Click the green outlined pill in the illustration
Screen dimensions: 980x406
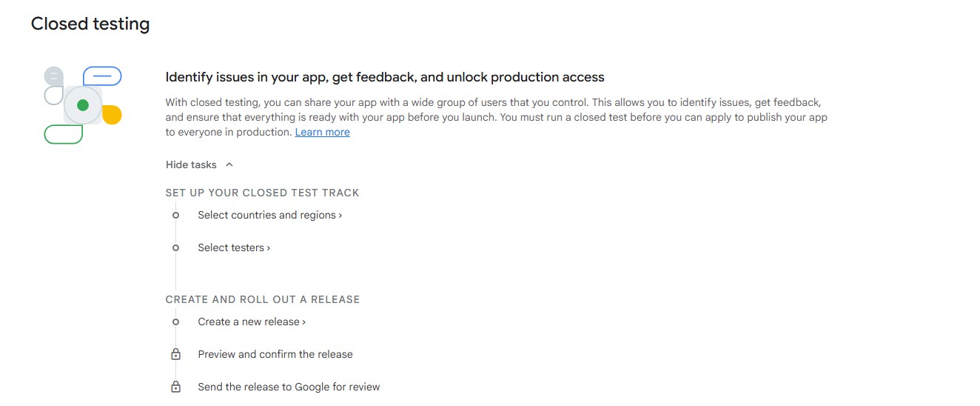[x=63, y=134]
